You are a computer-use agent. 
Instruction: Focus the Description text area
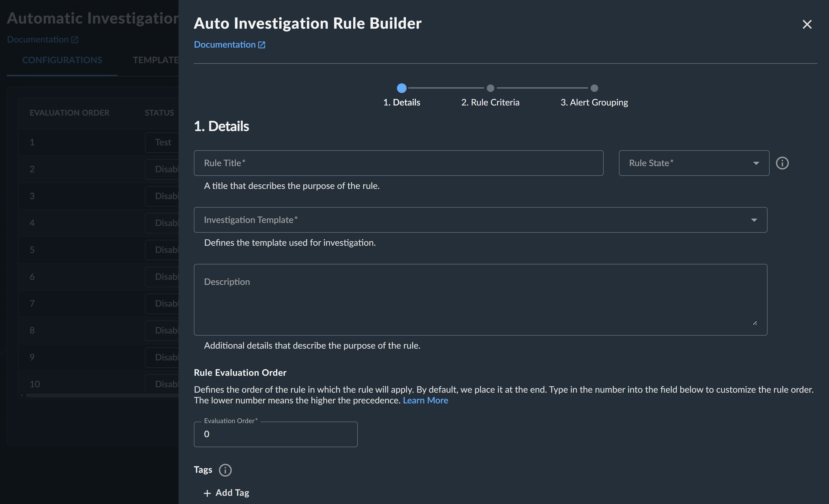click(480, 299)
